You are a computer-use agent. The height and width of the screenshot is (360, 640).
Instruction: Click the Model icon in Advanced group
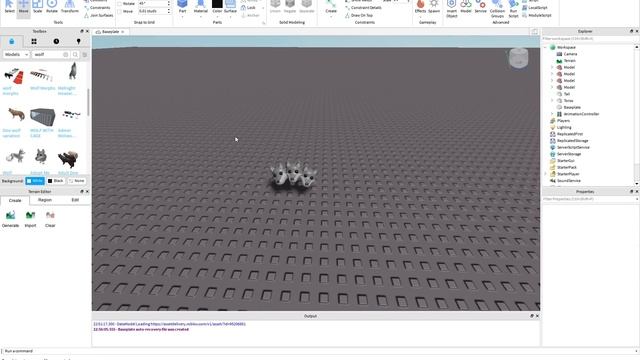pyautogui.click(x=466, y=7)
